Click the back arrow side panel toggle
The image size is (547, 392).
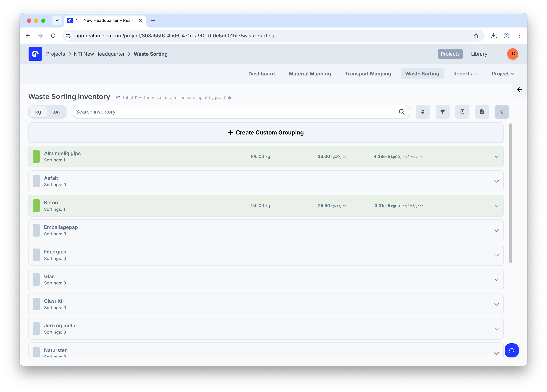click(x=520, y=90)
